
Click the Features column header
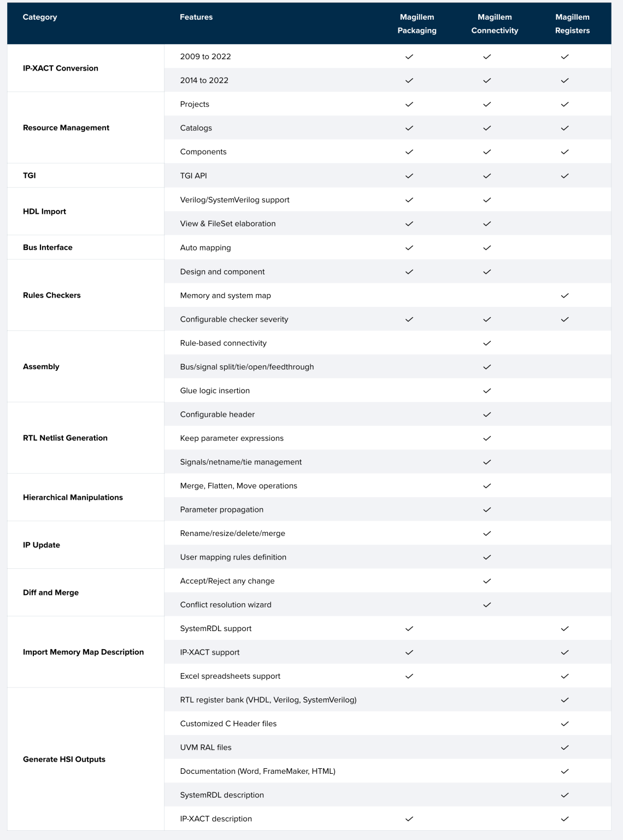click(x=196, y=17)
